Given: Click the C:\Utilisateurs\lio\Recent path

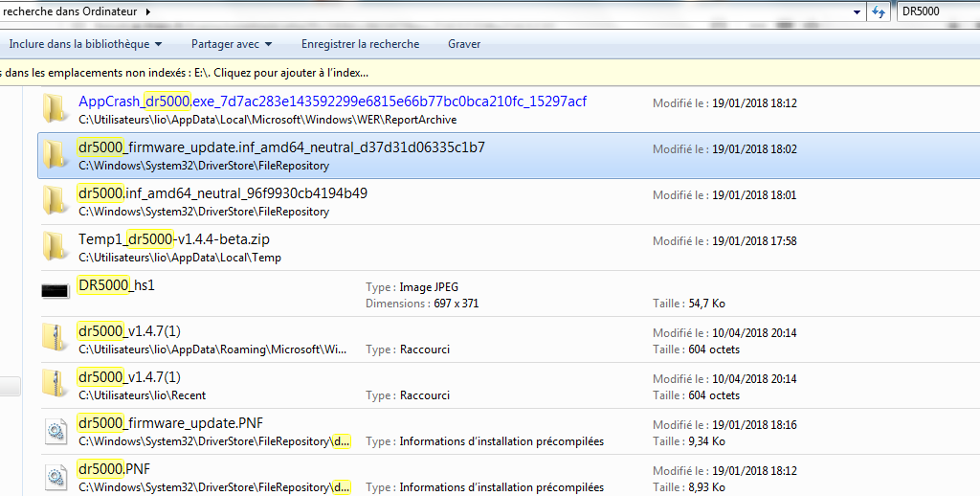Looking at the screenshot, I should click(x=142, y=395).
